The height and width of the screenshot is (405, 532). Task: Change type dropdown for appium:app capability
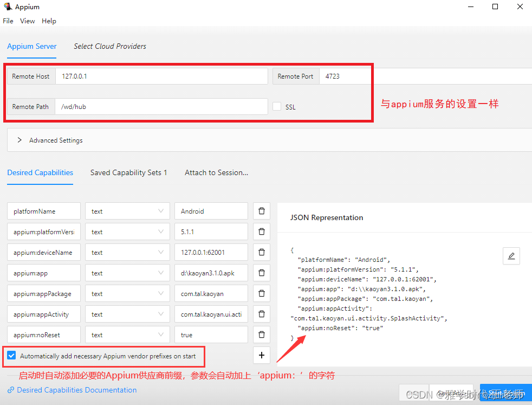pyautogui.click(x=127, y=273)
